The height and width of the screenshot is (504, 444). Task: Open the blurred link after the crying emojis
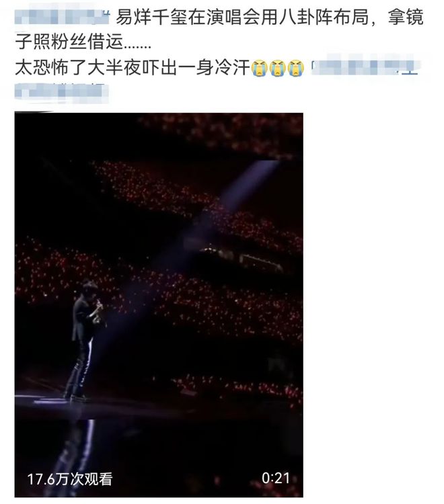[x=366, y=67]
